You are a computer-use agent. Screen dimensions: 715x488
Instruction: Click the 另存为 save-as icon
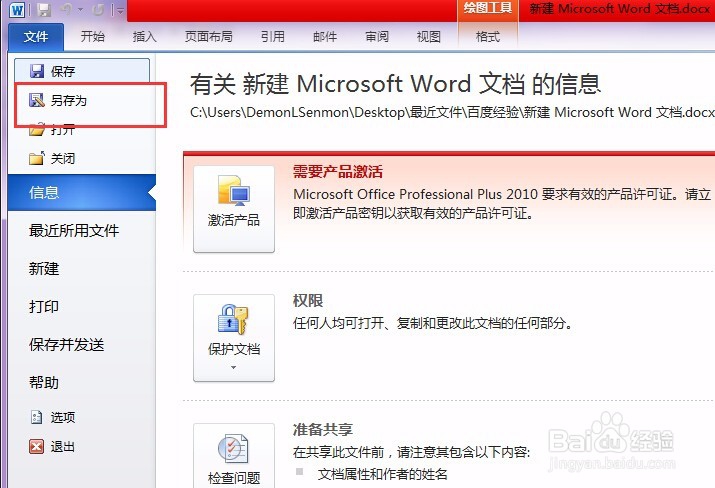(36, 100)
